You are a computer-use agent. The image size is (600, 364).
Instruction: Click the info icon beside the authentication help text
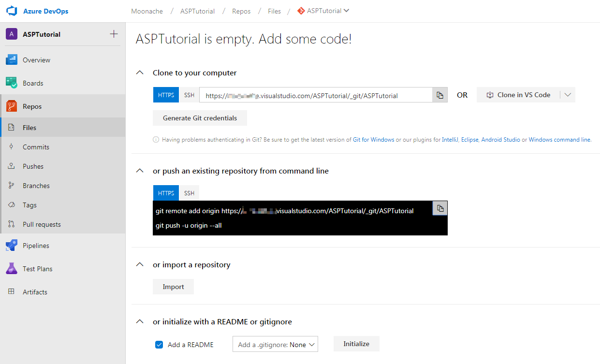156,140
